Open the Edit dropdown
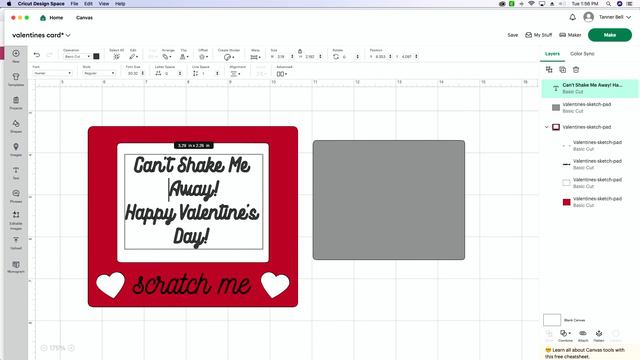The width and height of the screenshot is (640, 360). point(133,56)
